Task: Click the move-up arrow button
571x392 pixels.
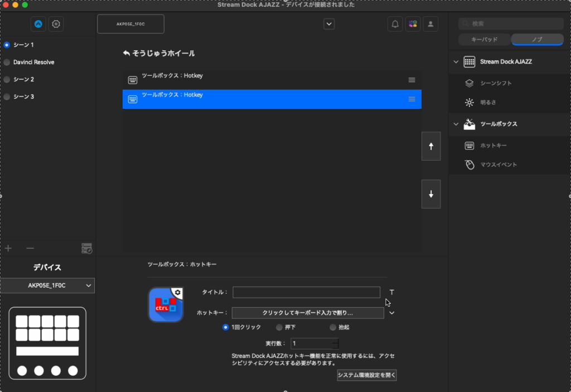Action: click(431, 146)
